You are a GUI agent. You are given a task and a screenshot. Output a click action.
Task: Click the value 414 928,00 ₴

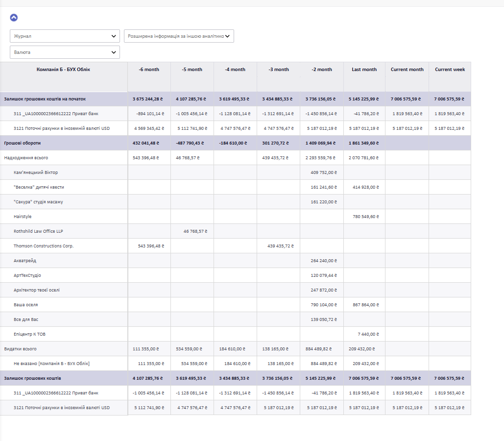(x=366, y=187)
